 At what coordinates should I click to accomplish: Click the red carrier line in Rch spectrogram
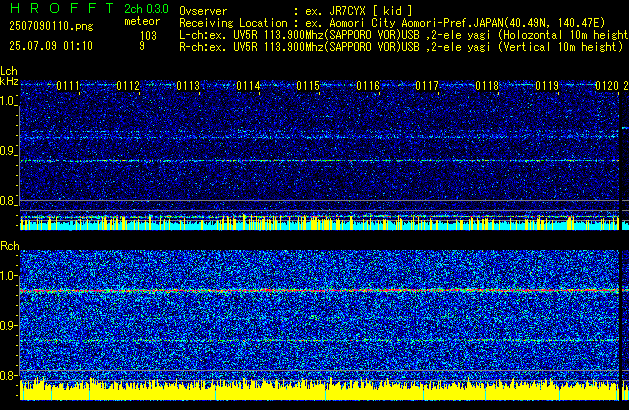[319, 290]
